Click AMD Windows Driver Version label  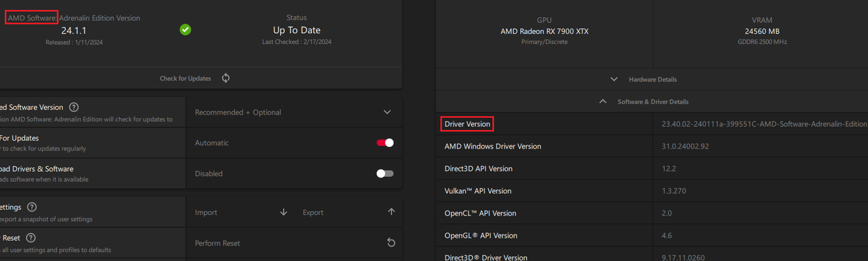pos(493,146)
